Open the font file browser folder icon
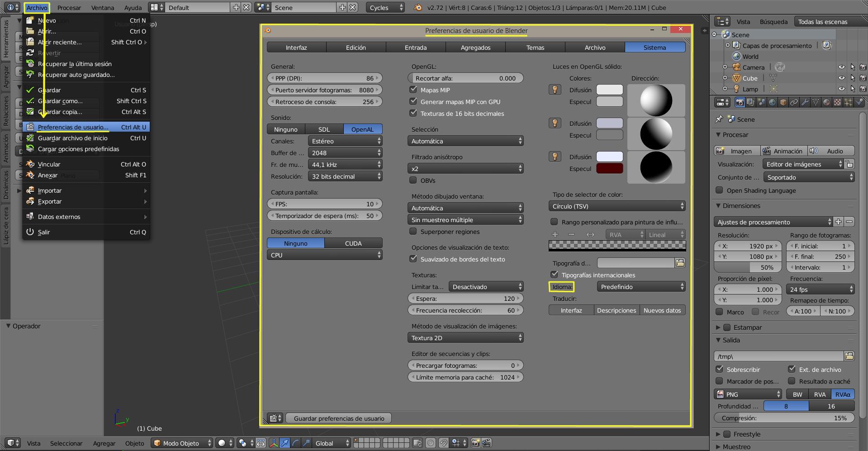Viewport: 868px width, 451px height. tap(680, 263)
